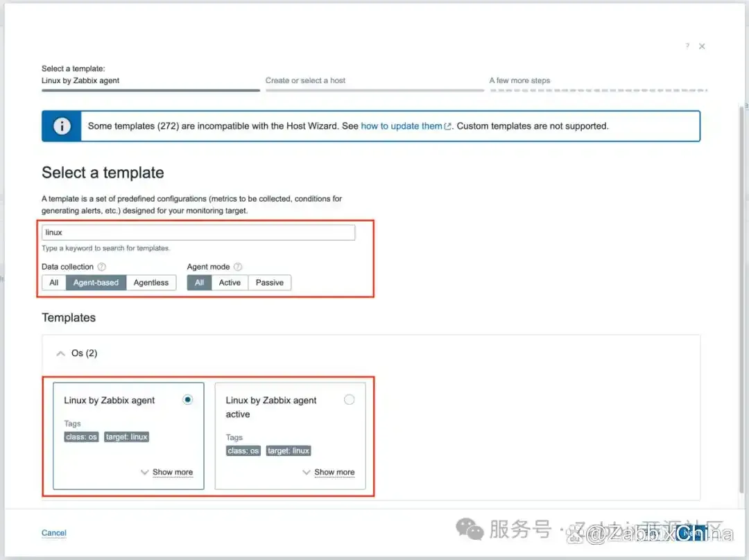The height and width of the screenshot is (560, 749).
Task: Click the 'Linux by Zabbix agent active' card title
Action: tap(271, 408)
